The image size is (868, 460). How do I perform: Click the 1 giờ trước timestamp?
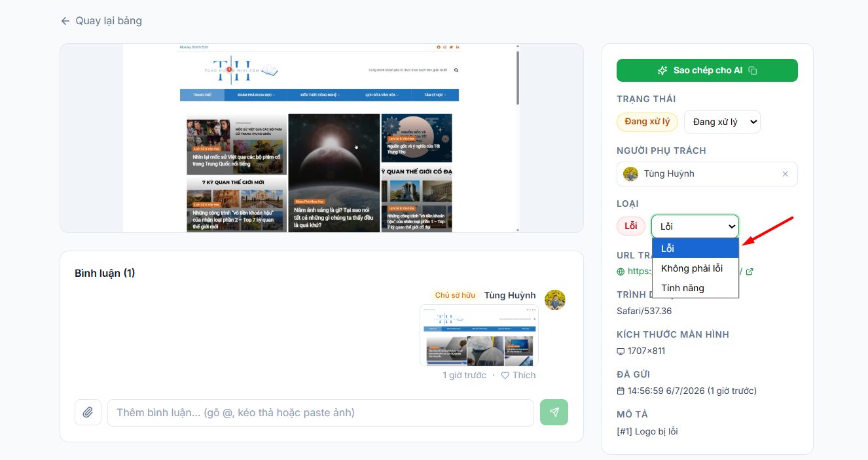point(465,375)
